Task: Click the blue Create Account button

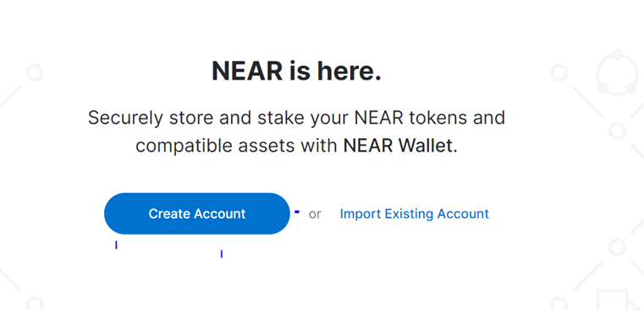Action: (197, 213)
